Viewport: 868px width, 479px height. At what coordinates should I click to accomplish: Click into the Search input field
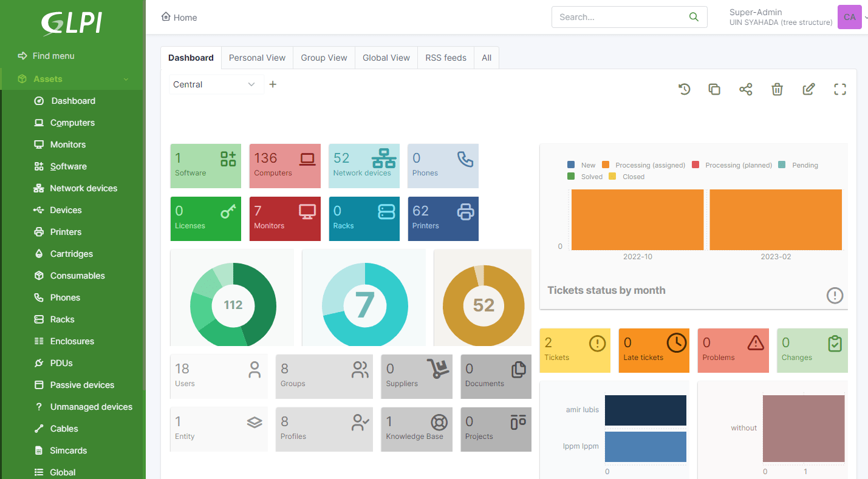pyautogui.click(x=620, y=17)
